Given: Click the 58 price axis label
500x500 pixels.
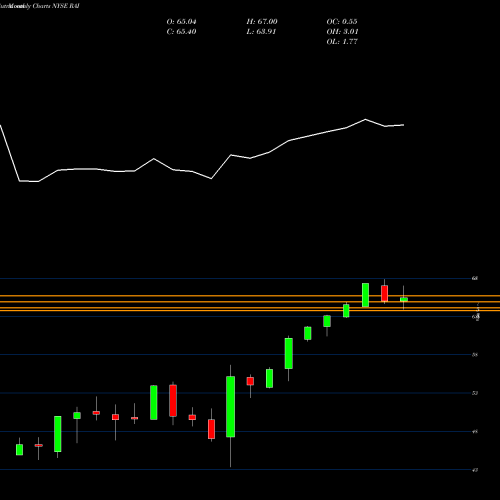Looking at the screenshot, I should 475,355.
